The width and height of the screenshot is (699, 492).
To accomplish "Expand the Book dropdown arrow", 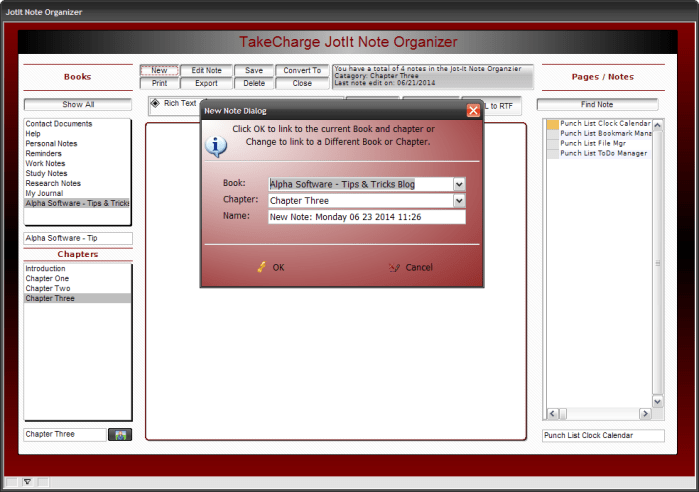I will coord(459,184).
